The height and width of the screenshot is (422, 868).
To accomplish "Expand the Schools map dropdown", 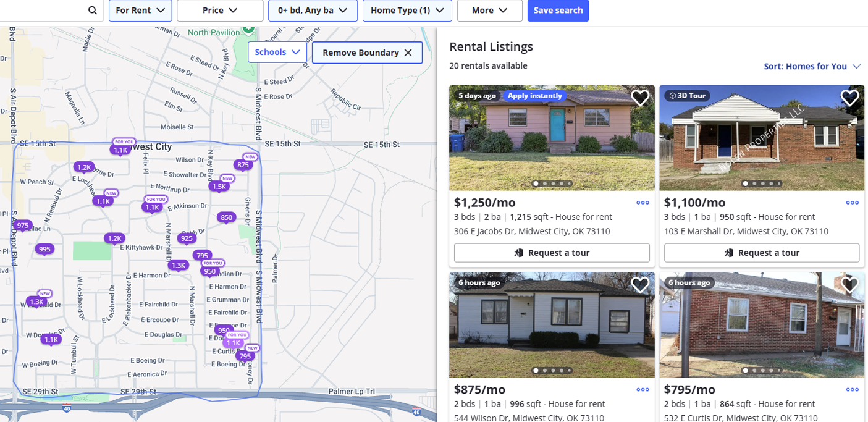I will (277, 52).
